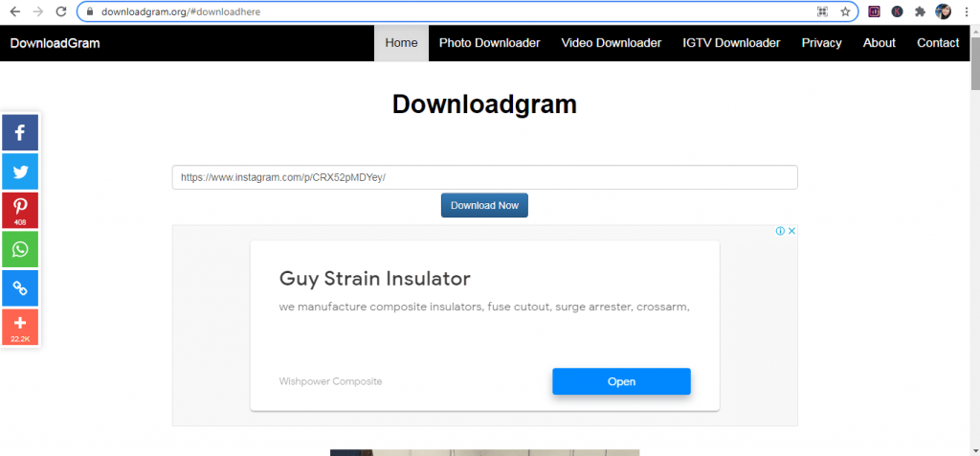Open more sharing options plus button

pos(20,327)
